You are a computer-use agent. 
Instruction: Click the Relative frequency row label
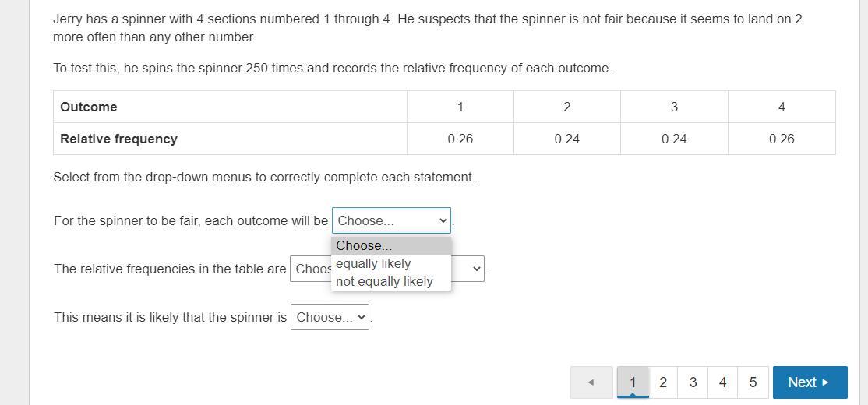click(x=118, y=139)
